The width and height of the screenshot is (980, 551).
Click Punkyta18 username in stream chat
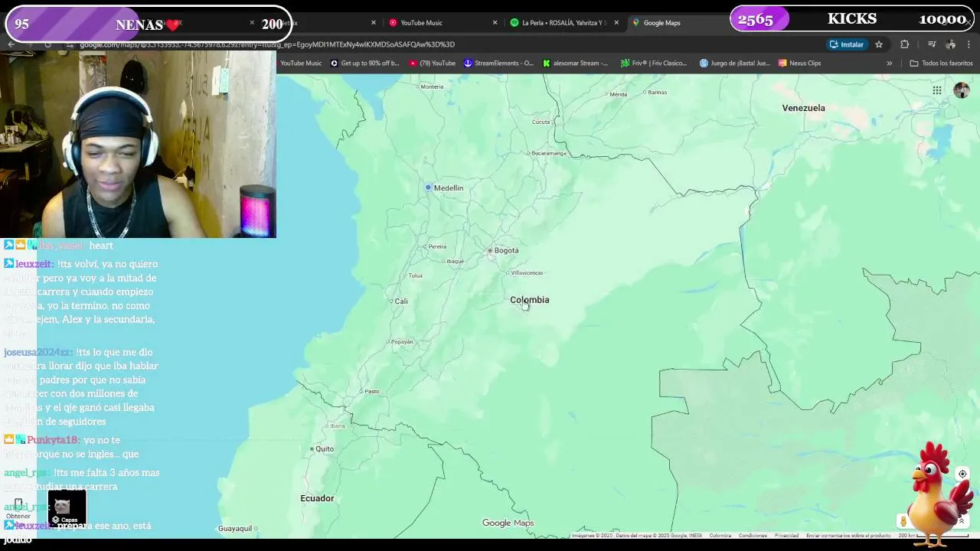tap(53, 440)
